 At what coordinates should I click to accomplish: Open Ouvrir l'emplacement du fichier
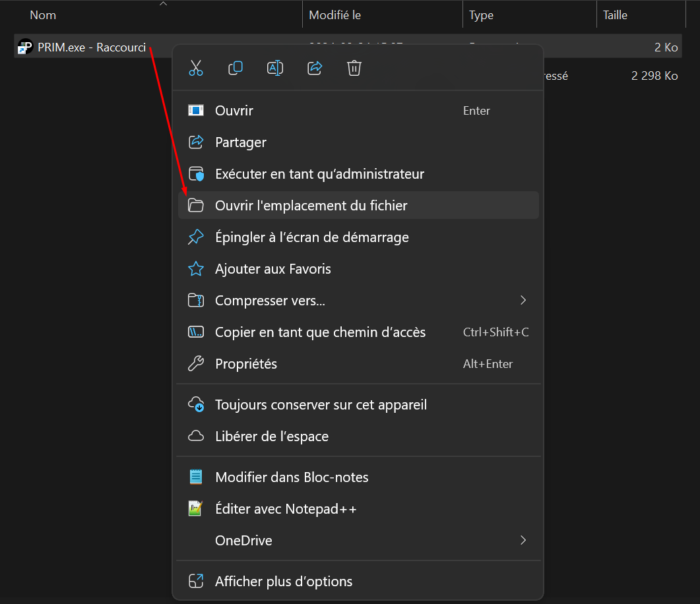[x=311, y=206]
